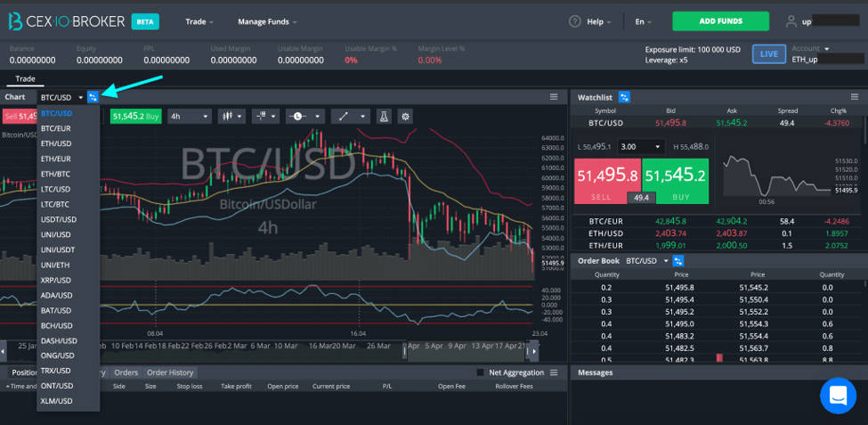Click the flask indicators icon in chart toolbar
This screenshot has width=868, height=425.
pyautogui.click(x=385, y=117)
